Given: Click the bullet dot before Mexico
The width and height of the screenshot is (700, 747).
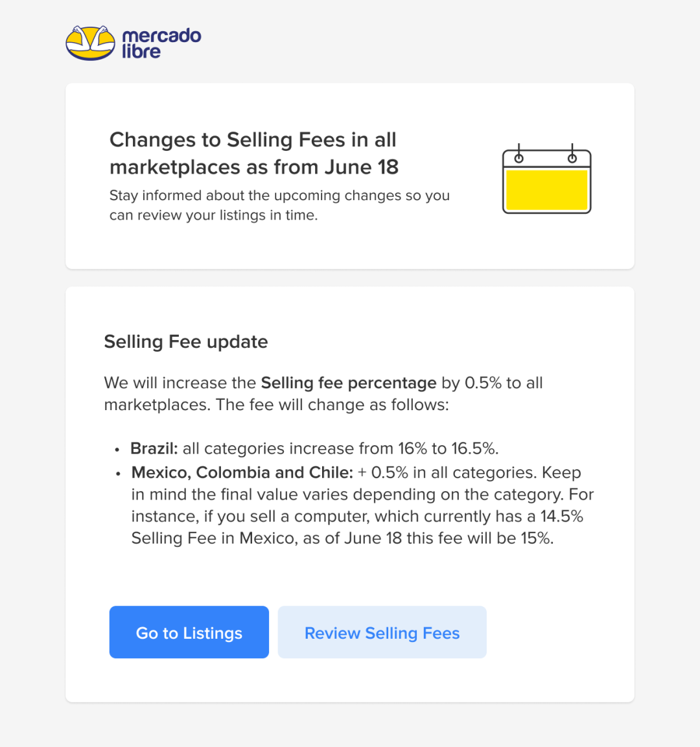Looking at the screenshot, I should pos(118,474).
